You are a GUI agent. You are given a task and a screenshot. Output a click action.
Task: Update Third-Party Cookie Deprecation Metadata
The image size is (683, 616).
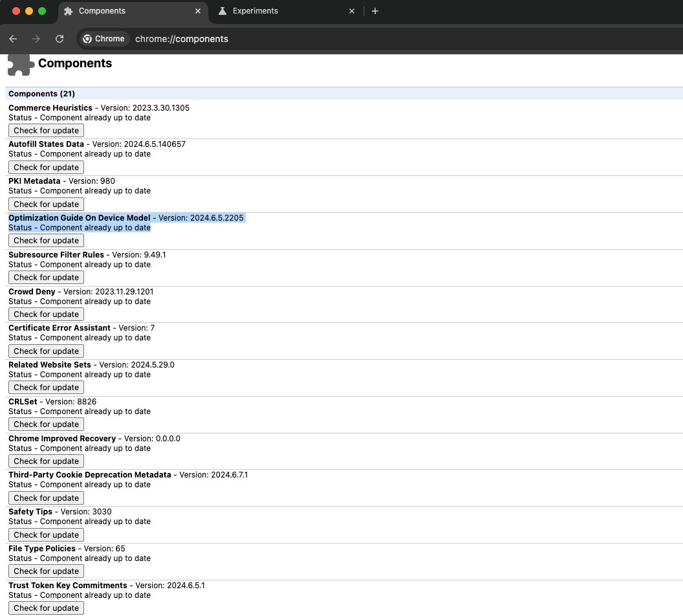coord(46,498)
